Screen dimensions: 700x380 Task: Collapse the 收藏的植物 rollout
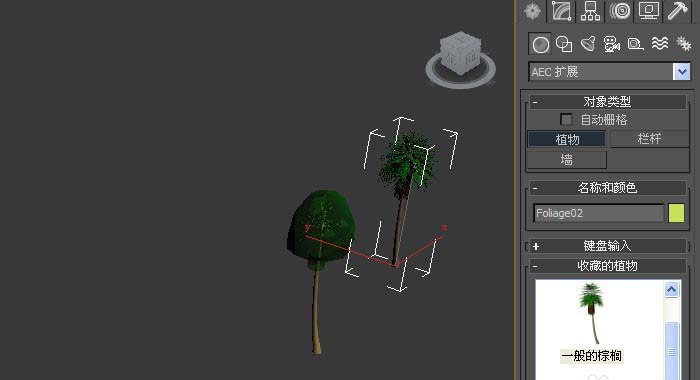click(608, 266)
